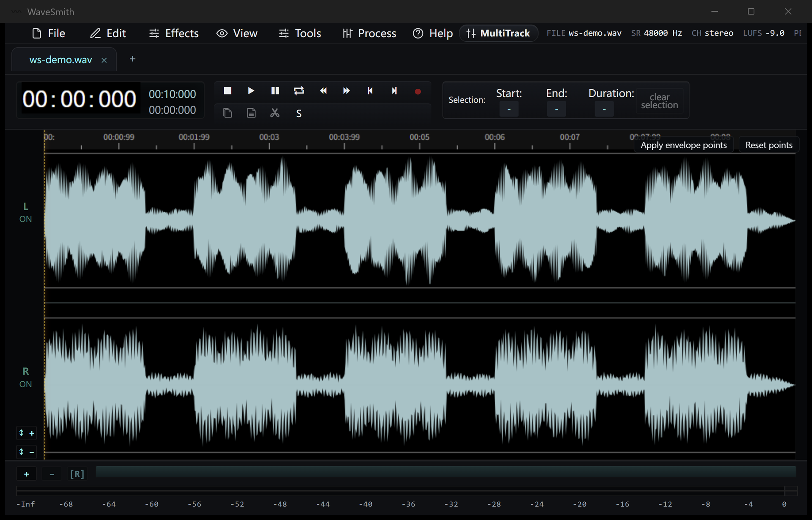Click the 00:05 mark on timeline ruler
This screenshot has width=812, height=520.
point(420,137)
